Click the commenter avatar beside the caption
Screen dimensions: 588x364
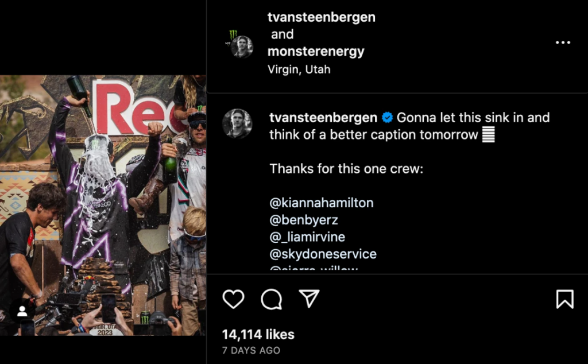pyautogui.click(x=237, y=123)
